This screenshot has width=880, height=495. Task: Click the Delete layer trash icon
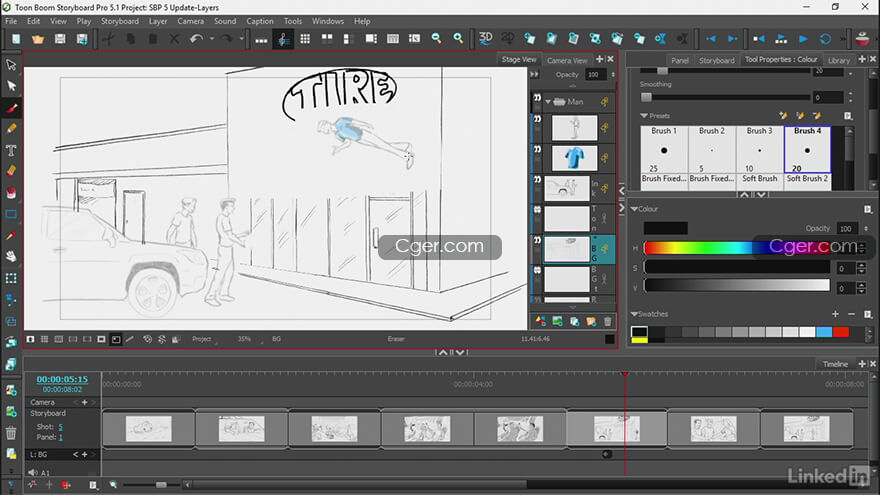607,322
